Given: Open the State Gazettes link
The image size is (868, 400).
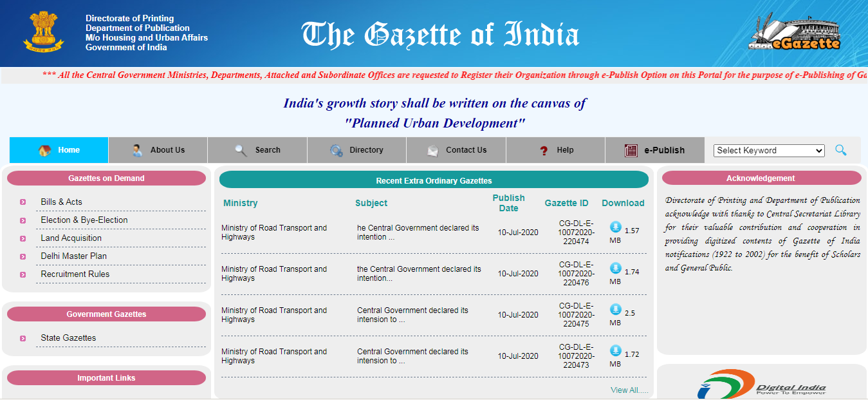Looking at the screenshot, I should 68,338.
